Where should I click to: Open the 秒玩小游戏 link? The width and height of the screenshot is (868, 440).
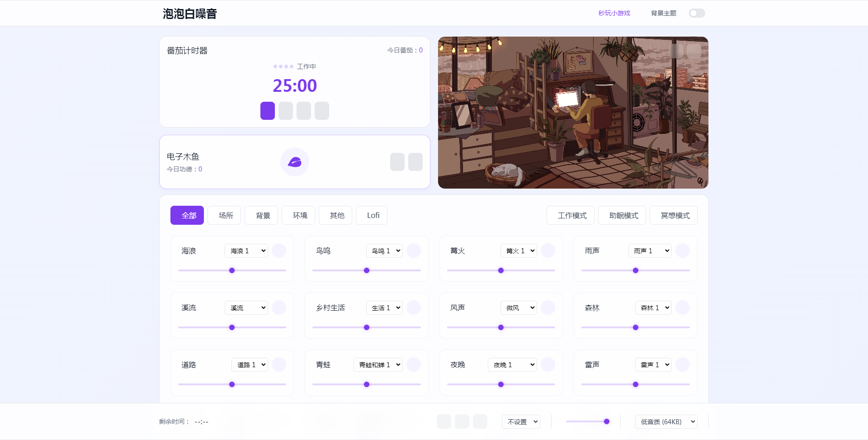pyautogui.click(x=613, y=13)
